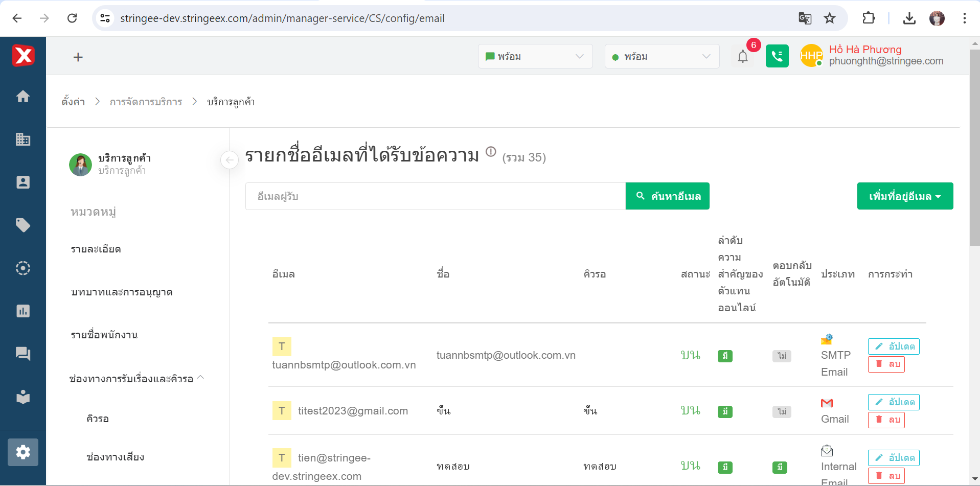Open the bar chart reports icon
The width and height of the screenshot is (980, 486).
tap(23, 311)
